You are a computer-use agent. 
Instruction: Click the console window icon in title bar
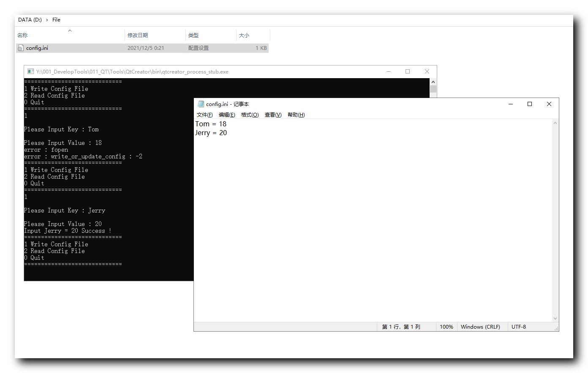click(x=30, y=71)
